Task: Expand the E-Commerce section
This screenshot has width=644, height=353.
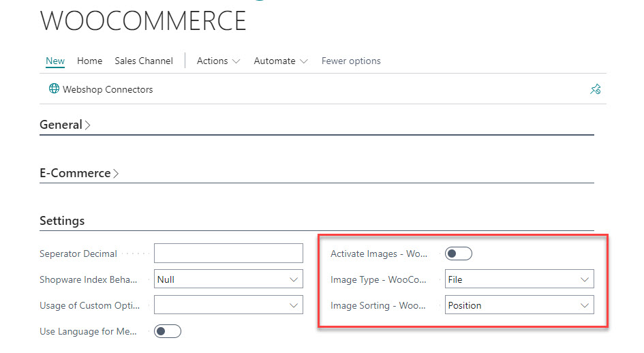Action: tap(79, 173)
